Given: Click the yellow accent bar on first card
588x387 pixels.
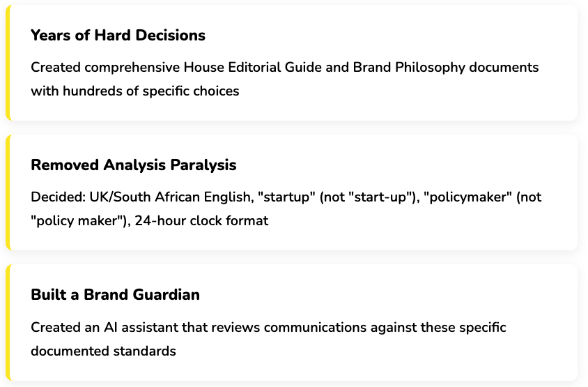Looking at the screenshot, I should (x=8, y=63).
